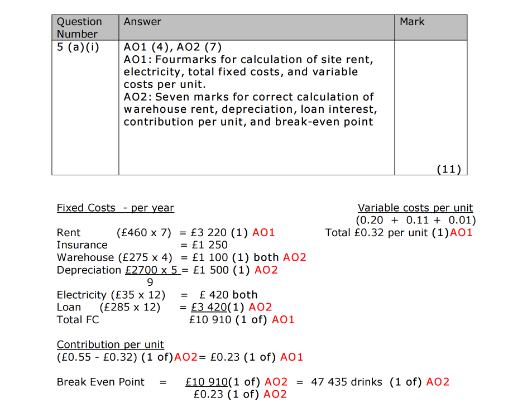Click the '5 (a)(i)' question cell
Image resolution: width=532 pixels, height=412 pixels.
(78, 47)
